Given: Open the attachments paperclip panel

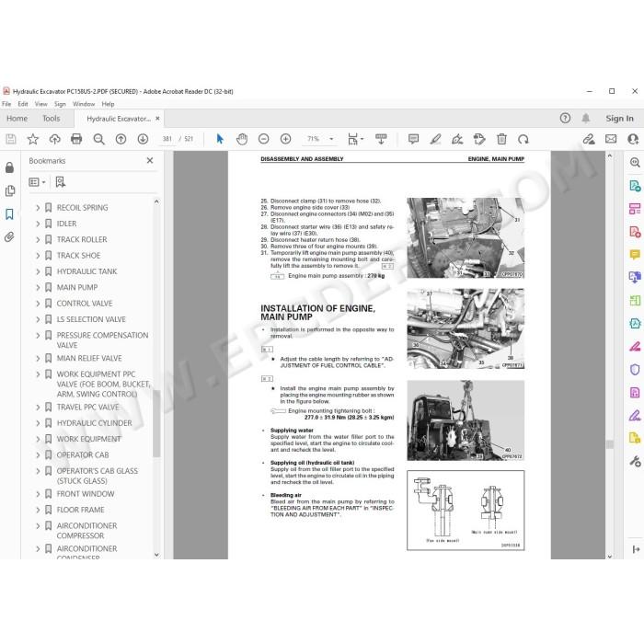Looking at the screenshot, I should tap(9, 237).
